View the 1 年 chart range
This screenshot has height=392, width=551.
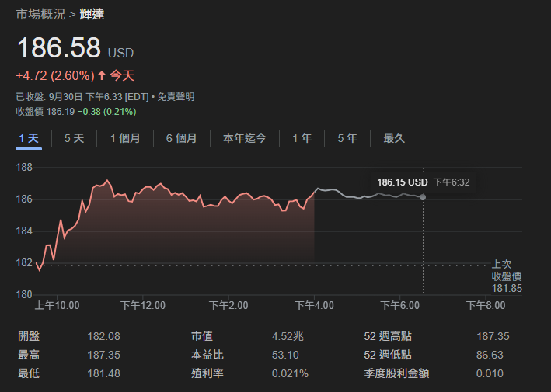tap(302, 138)
